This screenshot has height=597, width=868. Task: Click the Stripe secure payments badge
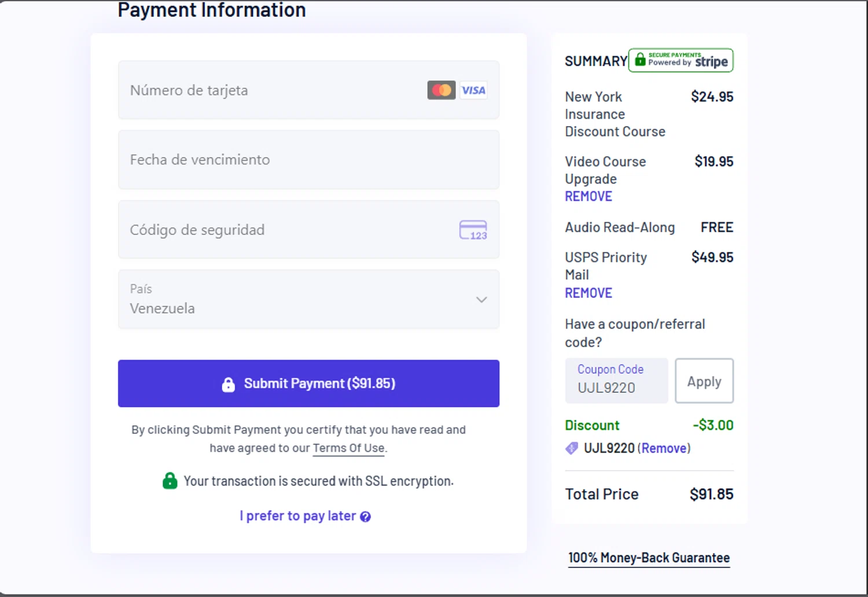[x=681, y=60]
